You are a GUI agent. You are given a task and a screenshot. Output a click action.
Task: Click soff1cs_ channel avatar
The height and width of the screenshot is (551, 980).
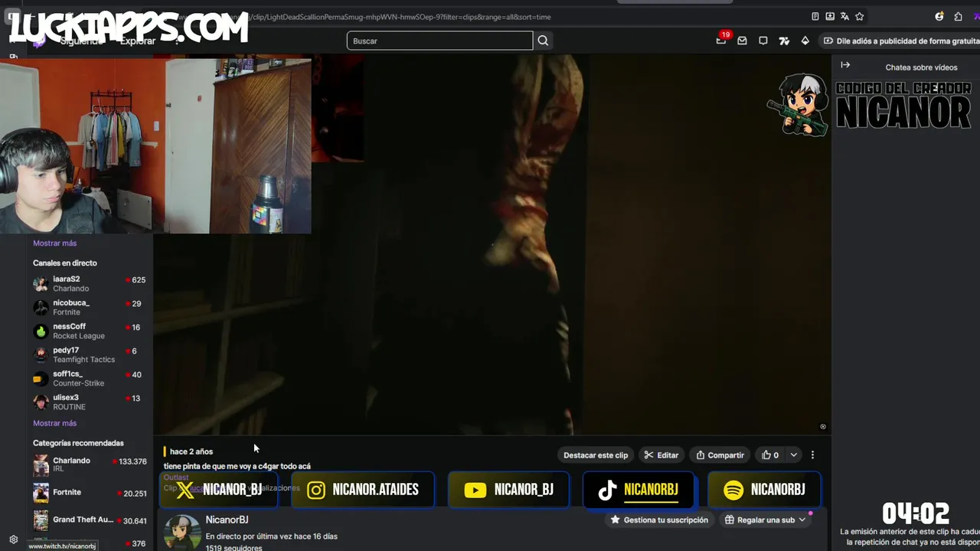pos(41,379)
